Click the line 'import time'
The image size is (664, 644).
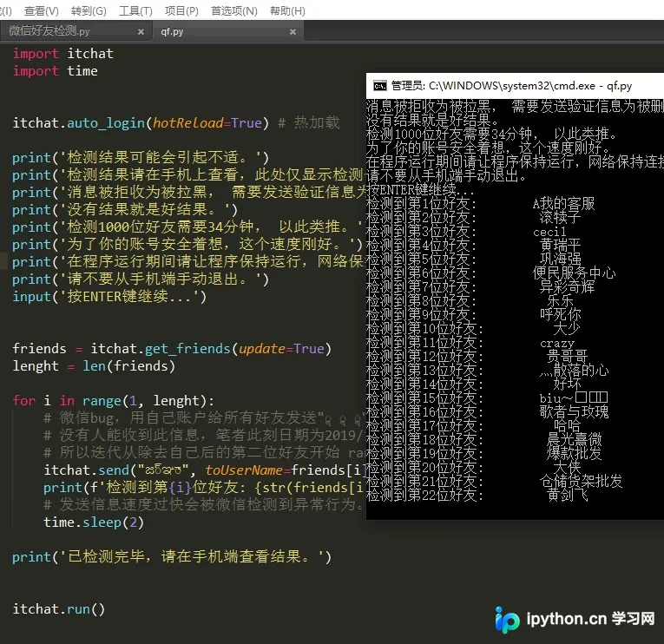tap(55, 70)
